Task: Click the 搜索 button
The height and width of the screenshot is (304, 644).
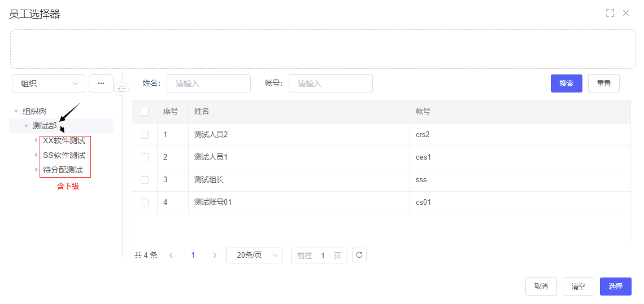Action: [x=566, y=83]
